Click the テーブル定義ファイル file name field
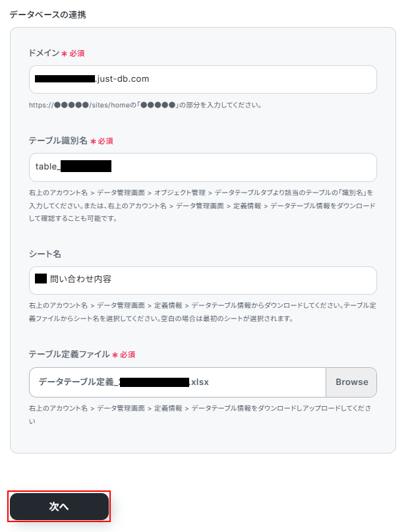Screen dimensions: 412x532 point(178,382)
